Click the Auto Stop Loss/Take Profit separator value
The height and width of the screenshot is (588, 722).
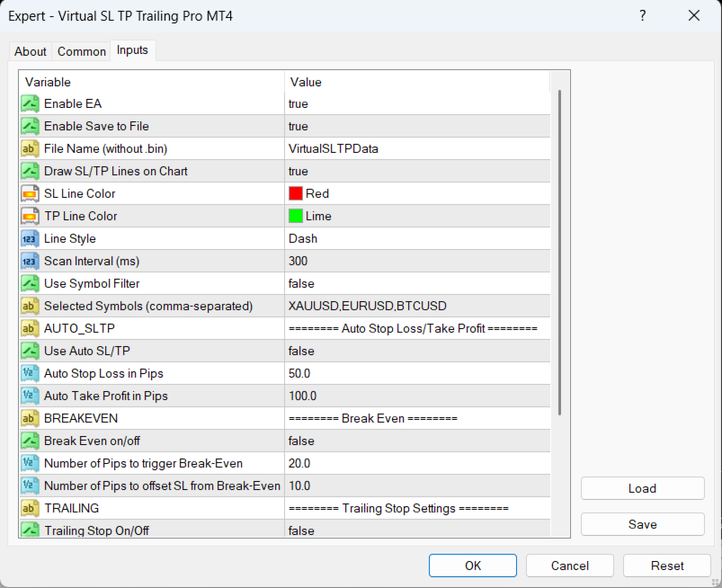click(413, 328)
